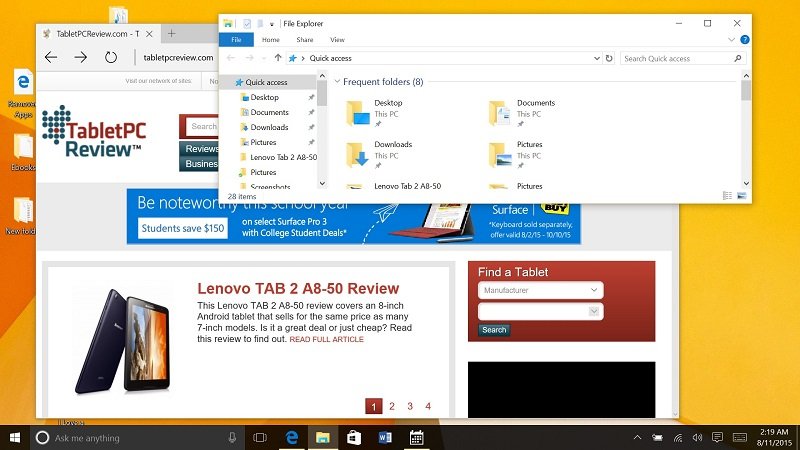The width and height of the screenshot is (800, 450).
Task: Select Lenovo Tab 2 A8-50 in navigation pane
Action: click(283, 157)
